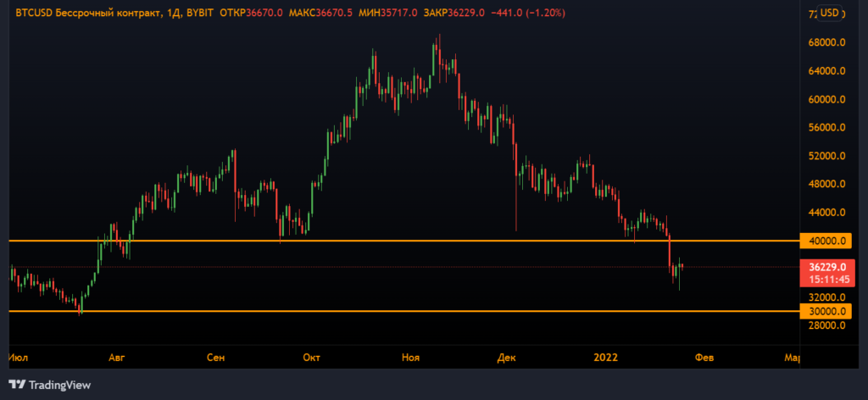Screen dimensions: 868x400
Task: Click the 30000.0 horizontal line price label
Action: [x=826, y=312]
